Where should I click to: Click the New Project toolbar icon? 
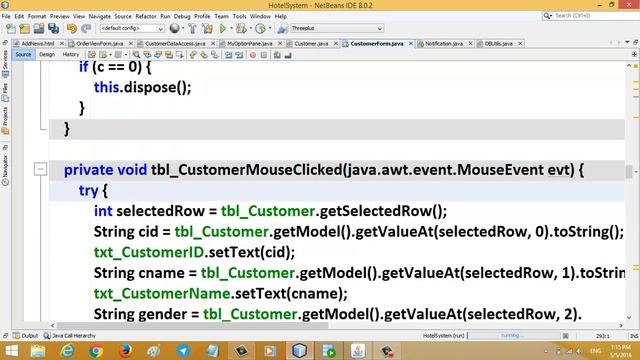(x=24, y=28)
